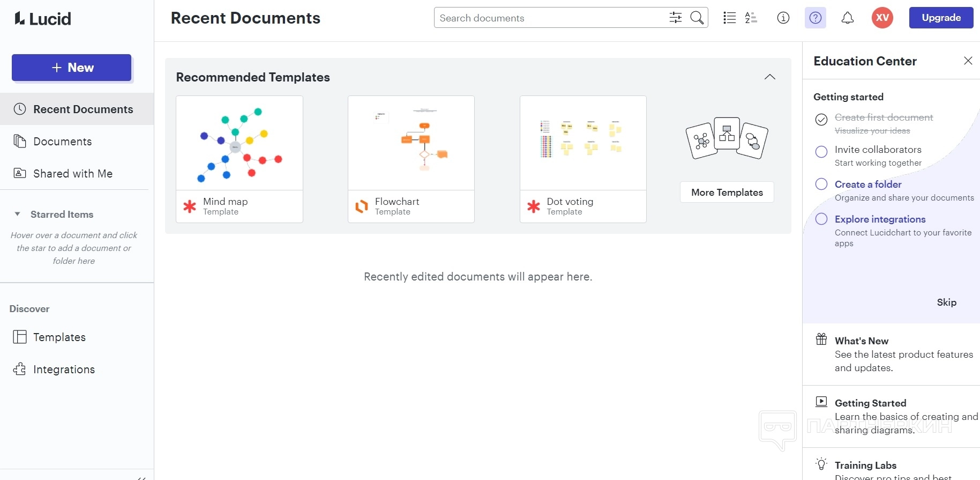
Task: Mark Create a folder step circle
Action: [821, 184]
